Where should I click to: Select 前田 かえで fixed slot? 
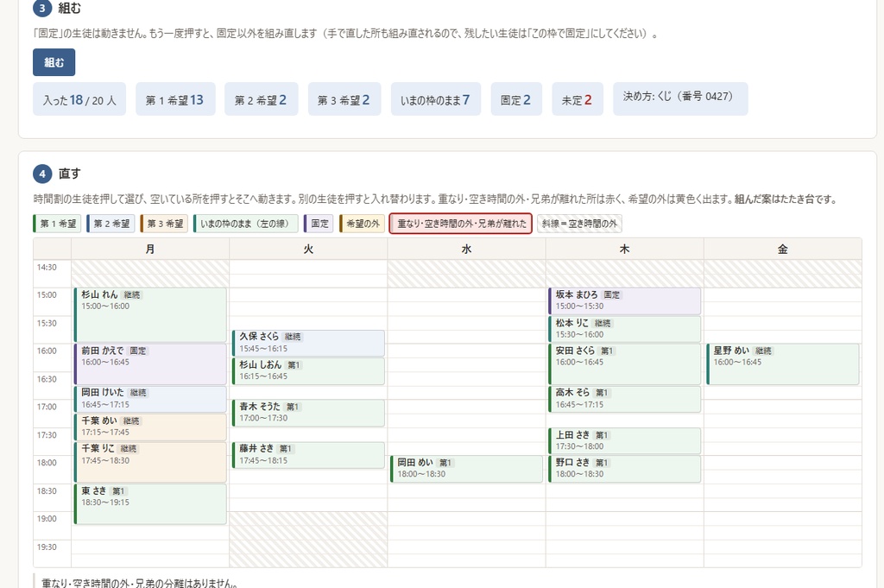(150, 364)
